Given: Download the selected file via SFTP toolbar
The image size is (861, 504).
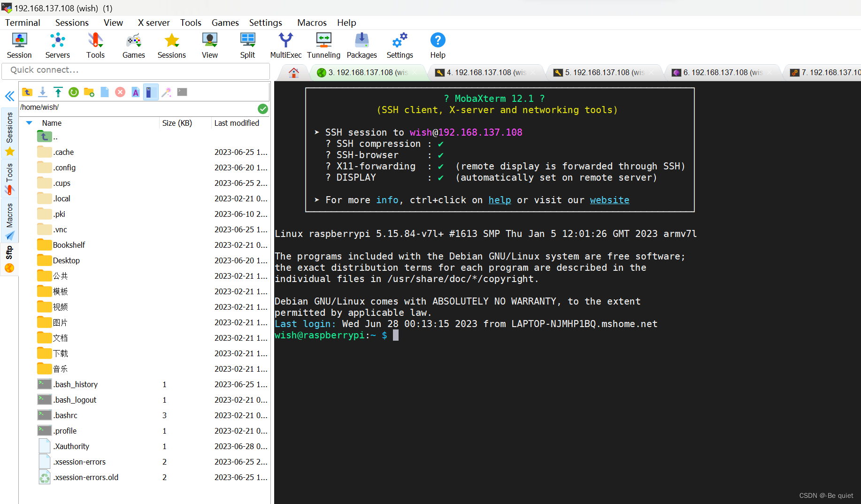Looking at the screenshot, I should tap(42, 92).
